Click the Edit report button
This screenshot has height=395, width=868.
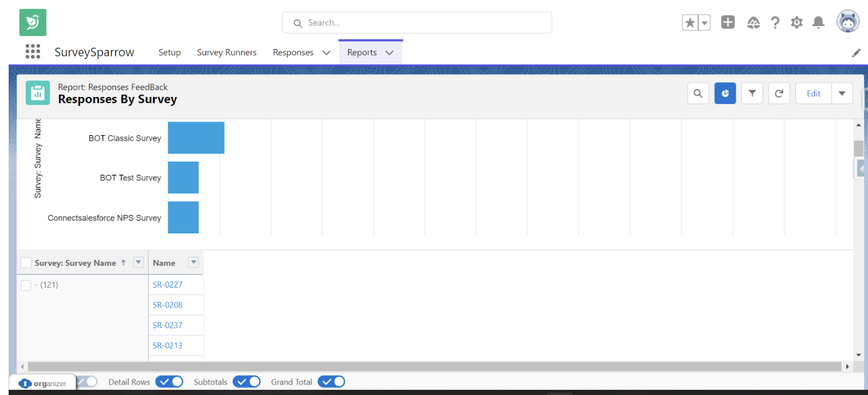813,93
